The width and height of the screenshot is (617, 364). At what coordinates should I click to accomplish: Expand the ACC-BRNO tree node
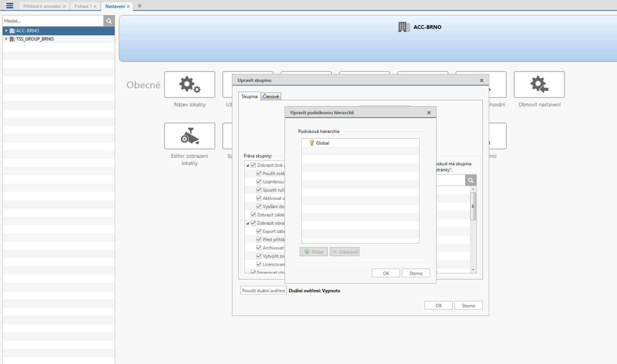6,30
